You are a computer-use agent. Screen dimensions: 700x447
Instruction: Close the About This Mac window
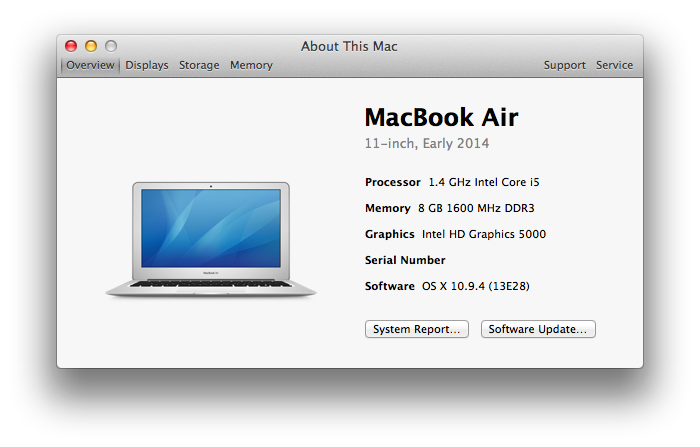[x=71, y=46]
